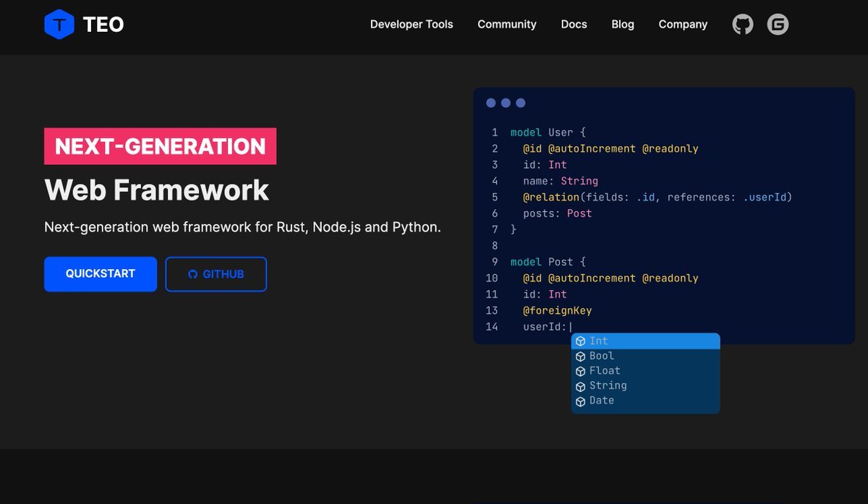Click the first dot in code window

click(x=491, y=103)
